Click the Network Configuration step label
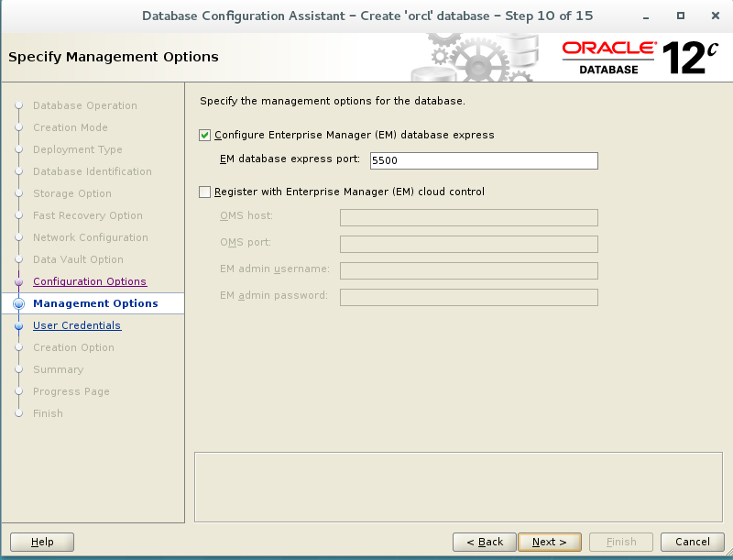733x560 pixels. (x=90, y=237)
